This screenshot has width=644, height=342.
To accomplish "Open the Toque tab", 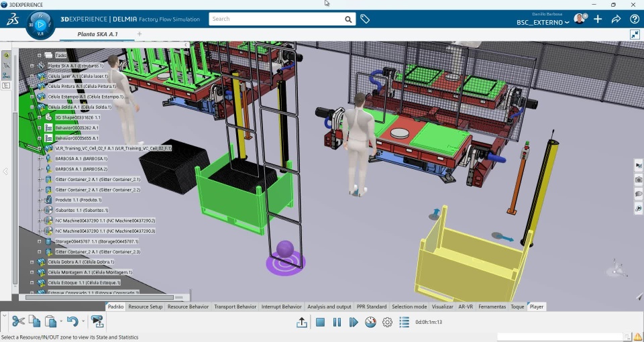I will pyautogui.click(x=517, y=306).
